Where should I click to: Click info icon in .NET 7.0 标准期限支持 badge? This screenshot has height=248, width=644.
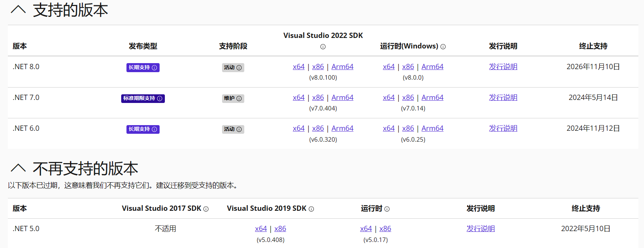coord(160,98)
